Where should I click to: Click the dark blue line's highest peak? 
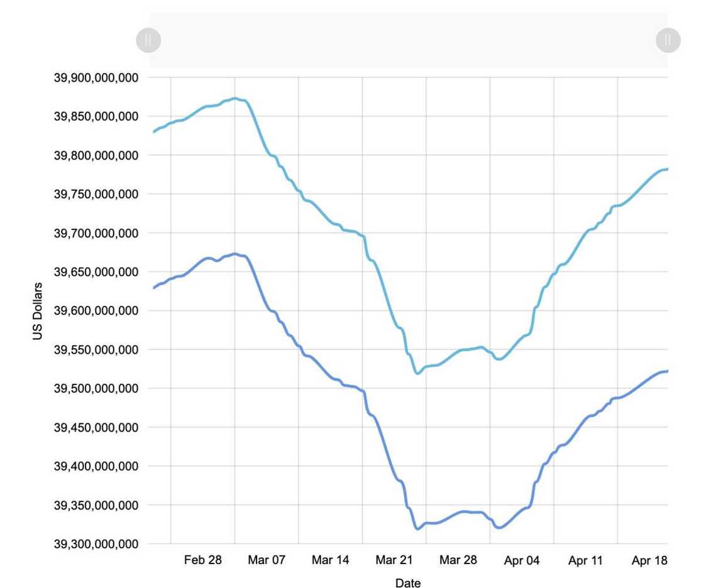[234, 254]
